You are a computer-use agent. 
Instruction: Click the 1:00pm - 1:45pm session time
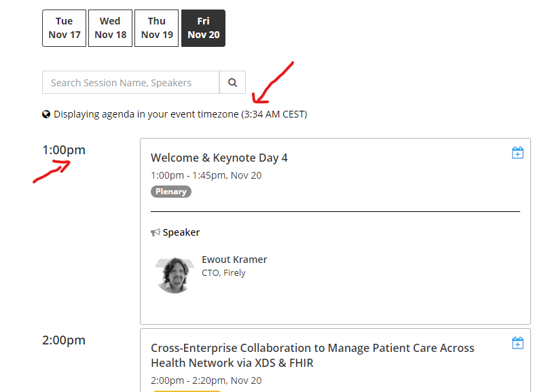point(206,175)
